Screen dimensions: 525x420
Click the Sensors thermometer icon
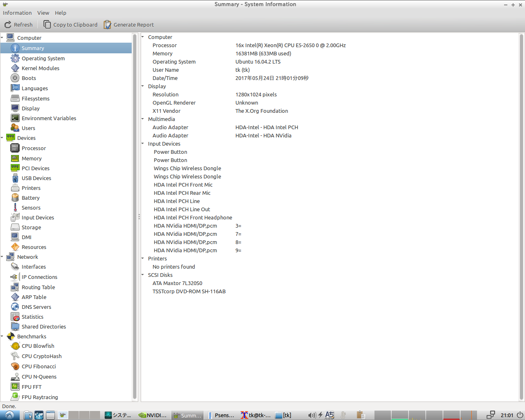click(15, 208)
